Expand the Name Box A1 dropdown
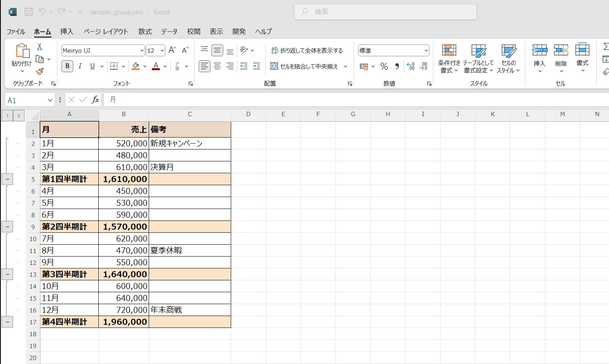This screenshot has height=364, width=609. pos(50,100)
